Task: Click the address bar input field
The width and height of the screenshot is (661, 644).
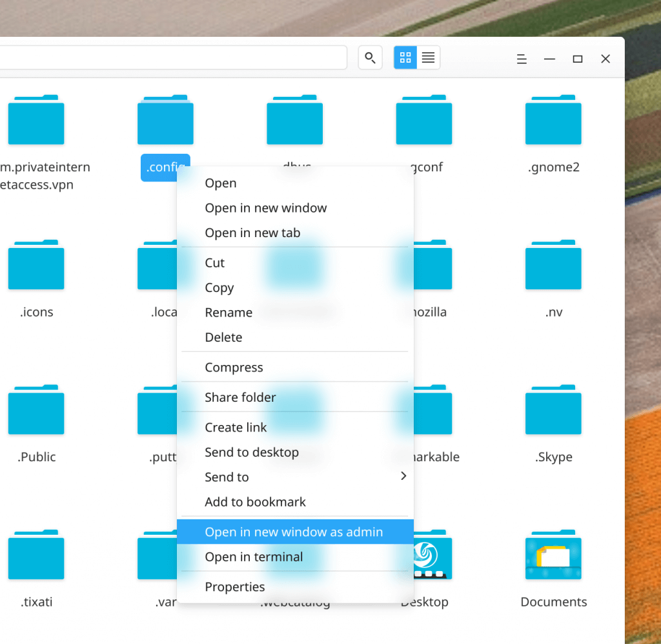Action: 174,58
